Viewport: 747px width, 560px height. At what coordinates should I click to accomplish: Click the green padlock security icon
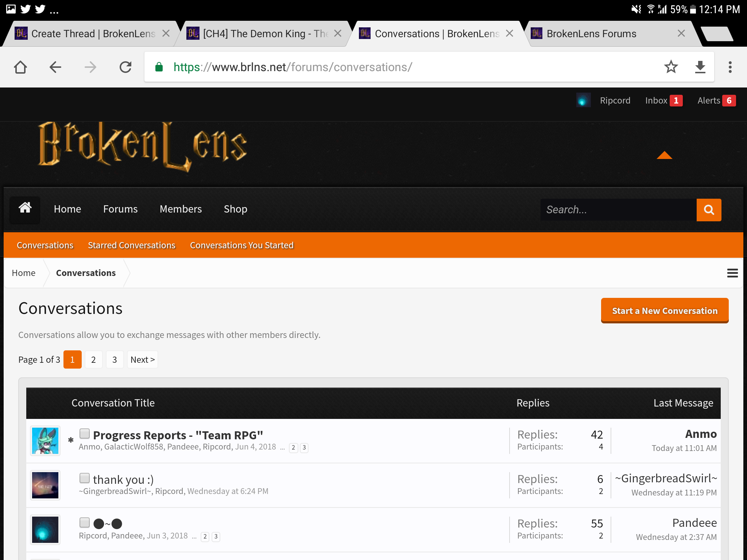(x=159, y=67)
